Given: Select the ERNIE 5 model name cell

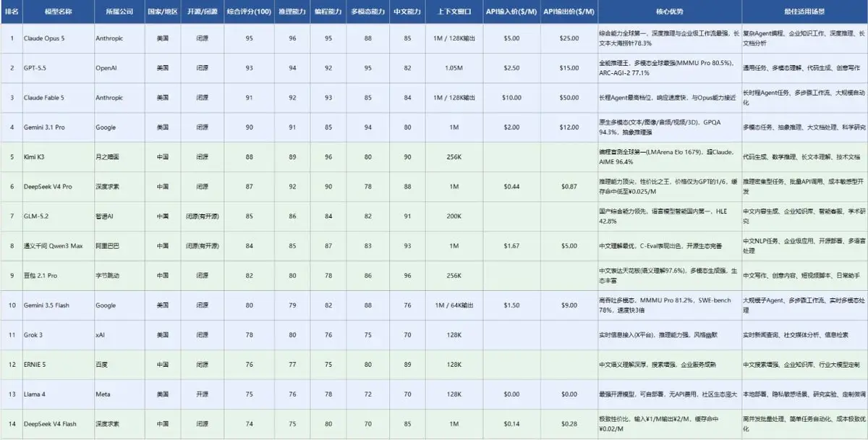Looking at the screenshot, I should [58, 365].
